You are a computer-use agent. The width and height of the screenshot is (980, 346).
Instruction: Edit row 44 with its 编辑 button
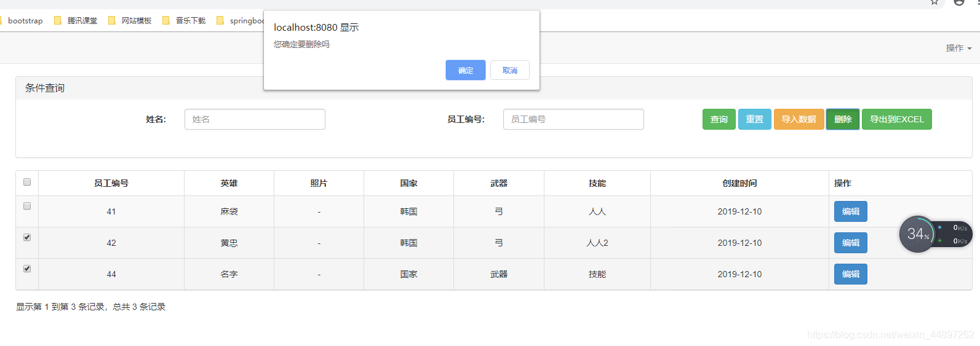click(x=851, y=274)
